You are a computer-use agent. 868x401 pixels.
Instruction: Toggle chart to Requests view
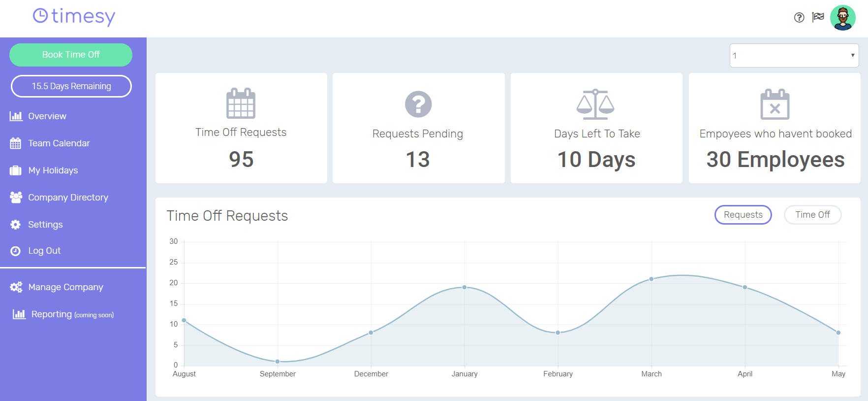point(743,215)
